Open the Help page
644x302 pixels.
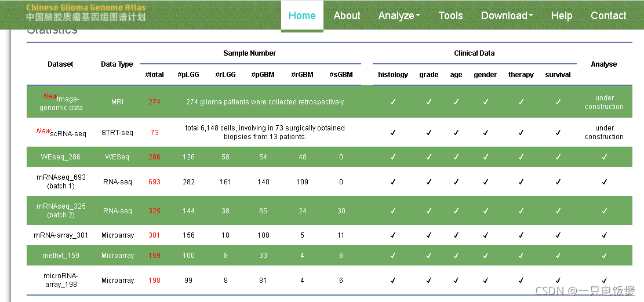[x=562, y=16]
